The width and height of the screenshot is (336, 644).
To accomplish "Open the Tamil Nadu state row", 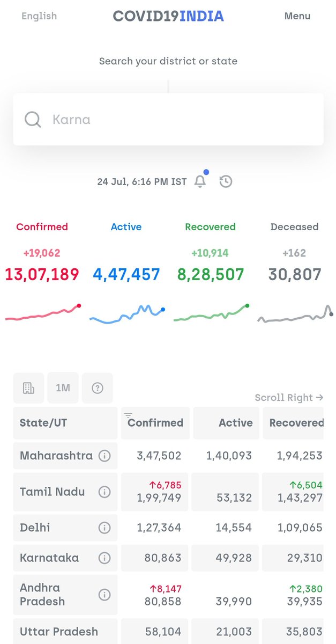I will [168, 492].
